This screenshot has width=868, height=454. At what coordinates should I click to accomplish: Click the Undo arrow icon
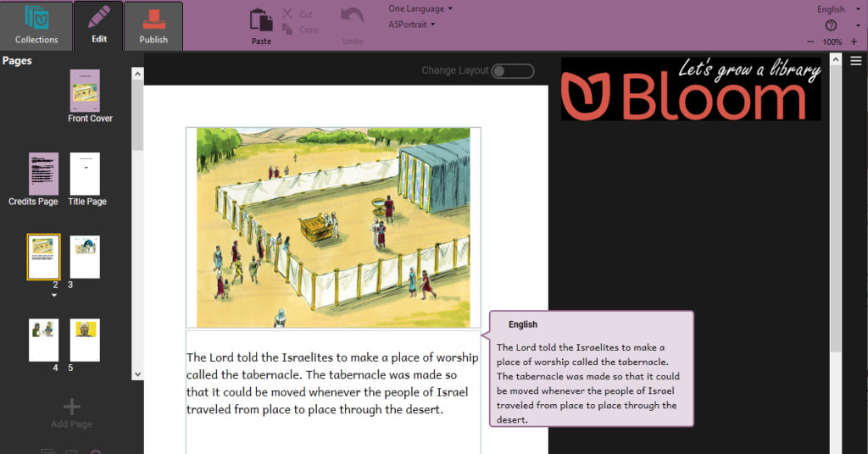coord(352,19)
